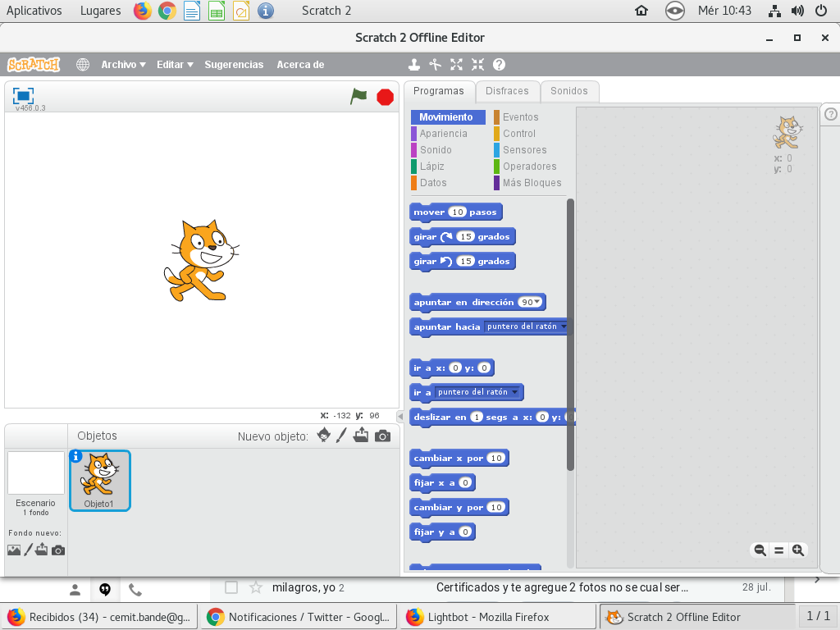Switch to the Programas tab
Image resolution: width=840 pixels, height=630 pixels.
439,91
